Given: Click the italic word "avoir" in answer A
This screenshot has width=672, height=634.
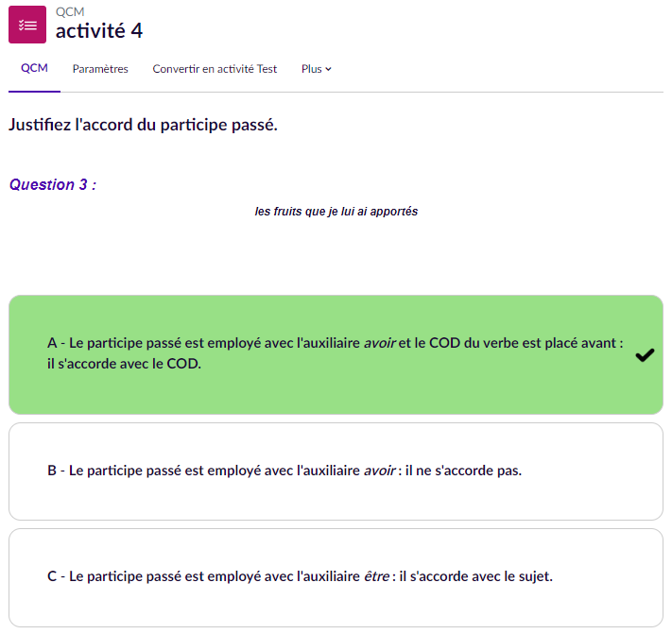Looking at the screenshot, I should pos(379,344).
